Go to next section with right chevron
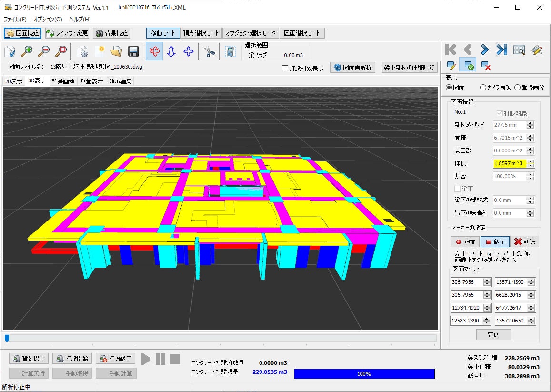551x392 pixels. coord(485,50)
